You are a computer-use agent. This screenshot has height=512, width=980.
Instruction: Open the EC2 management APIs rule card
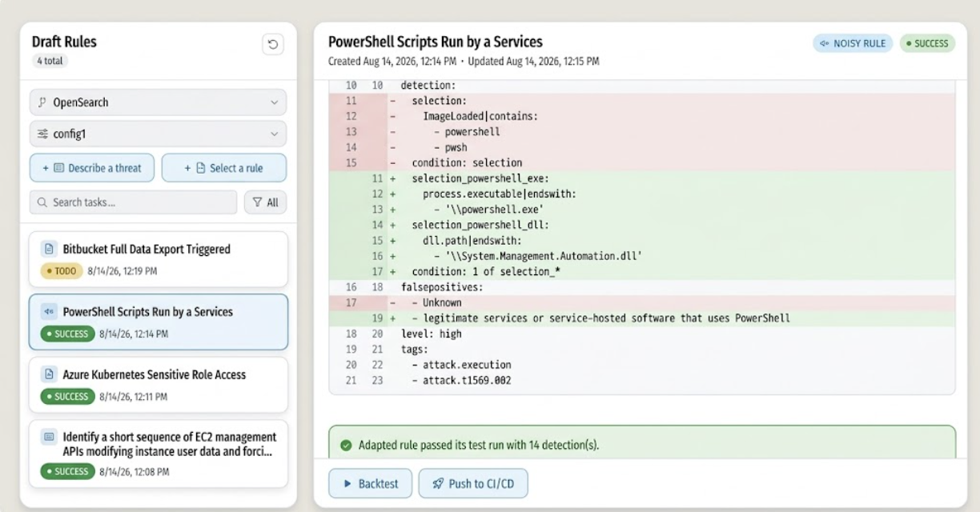coord(159,454)
